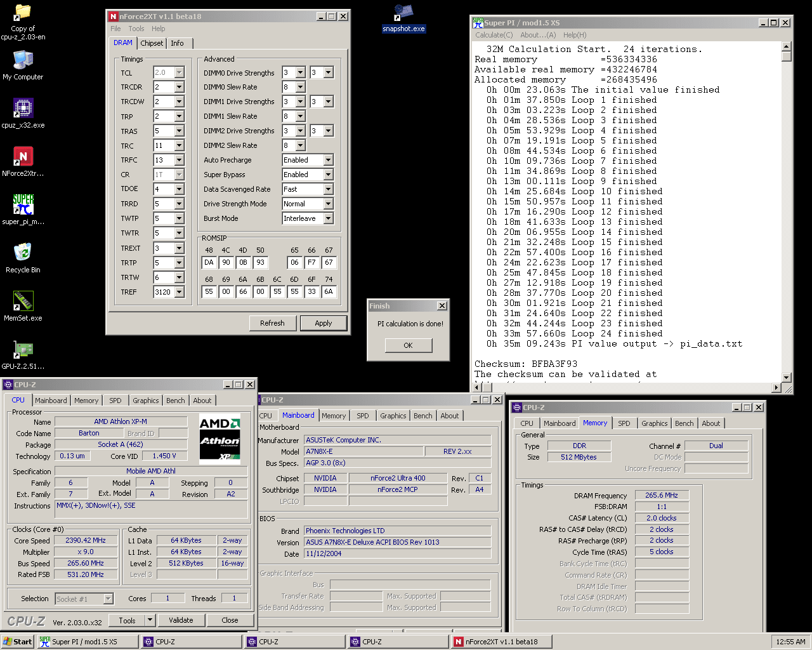Switch to the Chipset tab in nForce2XT
812x650 pixels.
[152, 43]
